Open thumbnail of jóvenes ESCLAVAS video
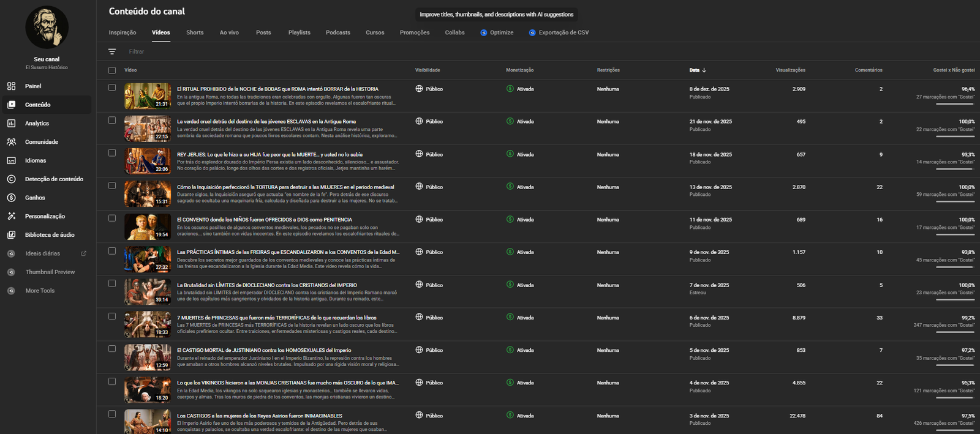The width and height of the screenshot is (980, 434). (x=148, y=129)
